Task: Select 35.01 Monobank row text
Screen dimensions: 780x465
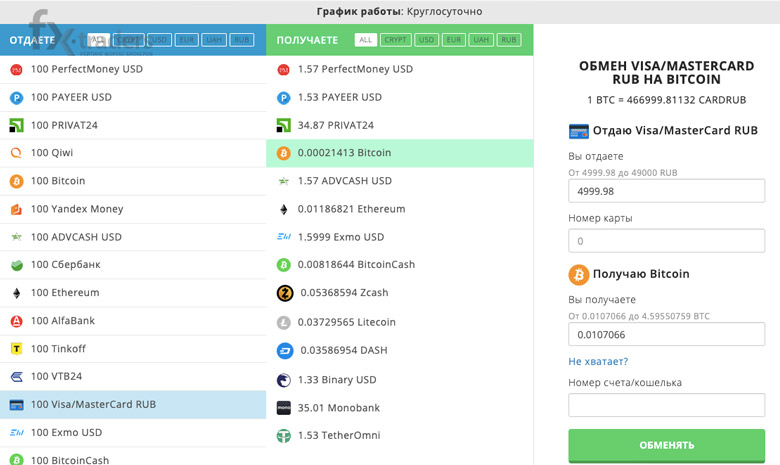Action: point(339,408)
